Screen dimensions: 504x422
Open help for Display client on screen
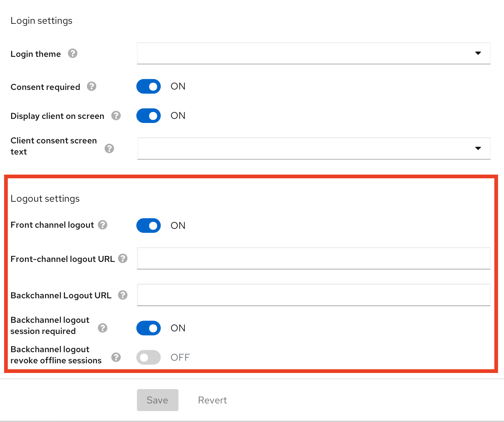(x=116, y=116)
